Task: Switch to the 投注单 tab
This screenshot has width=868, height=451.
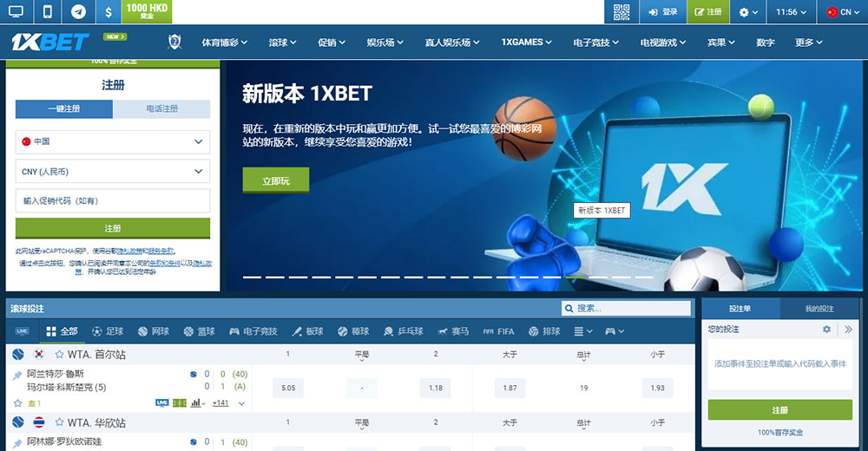Action: coord(740,308)
